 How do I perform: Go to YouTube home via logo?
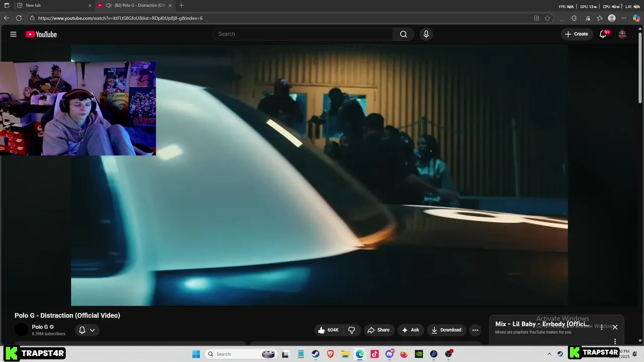pyautogui.click(x=41, y=34)
